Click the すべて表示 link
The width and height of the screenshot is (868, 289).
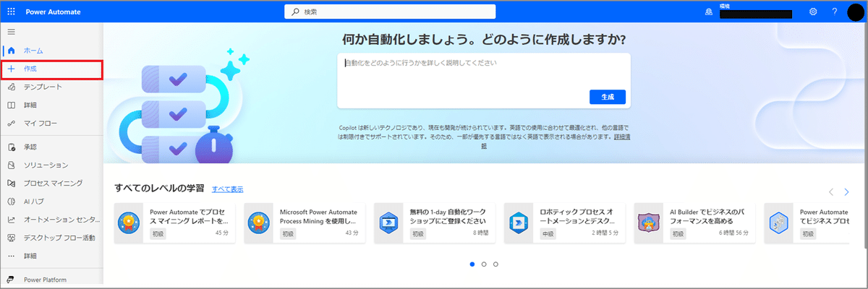(x=228, y=189)
